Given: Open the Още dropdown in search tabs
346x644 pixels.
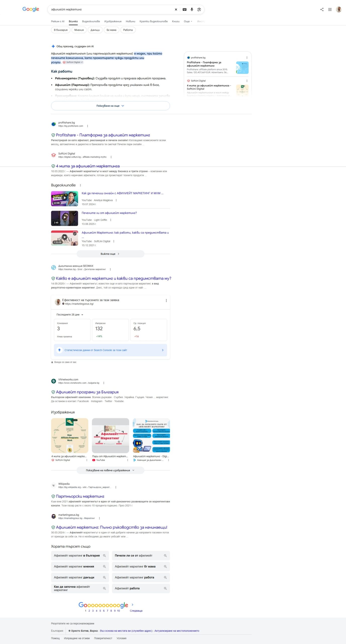Looking at the screenshot, I should (188, 21).
